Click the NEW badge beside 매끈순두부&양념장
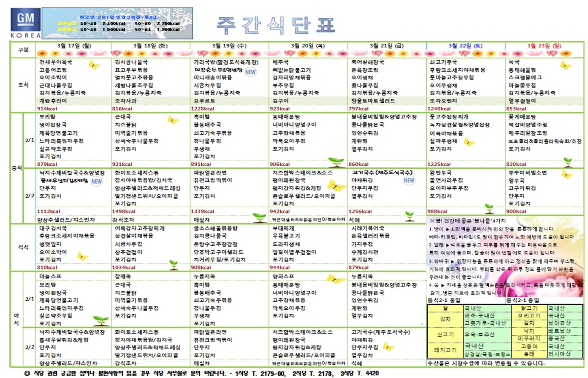588x378 pixels. click(250, 72)
